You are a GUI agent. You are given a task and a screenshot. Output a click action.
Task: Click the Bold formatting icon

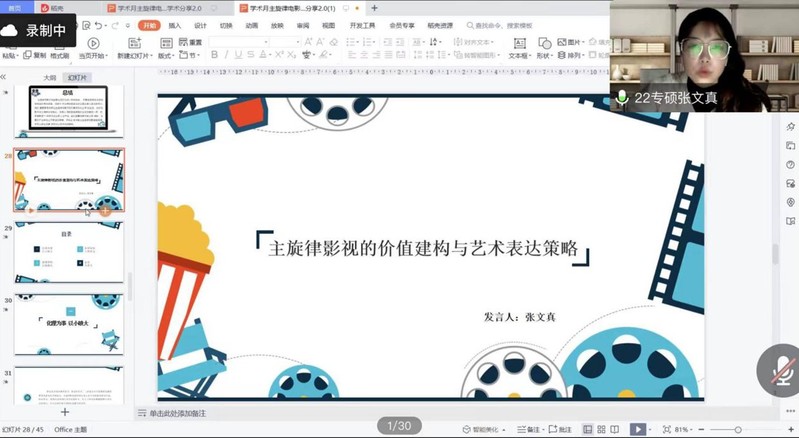[x=214, y=55]
